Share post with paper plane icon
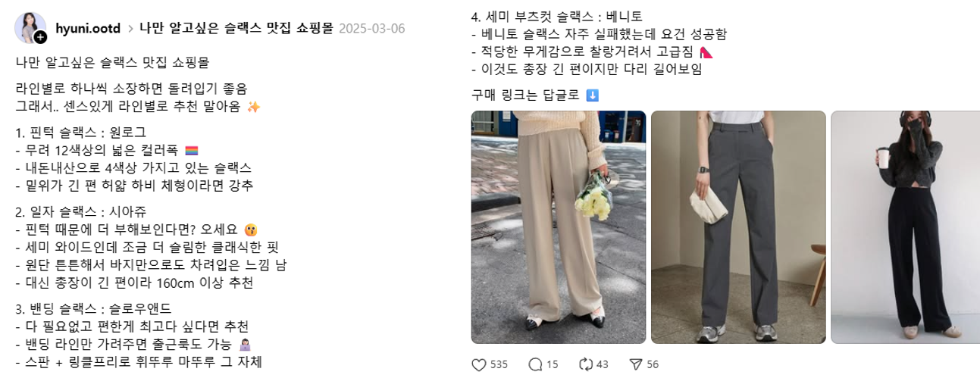This screenshot has height=378, width=980. pyautogui.click(x=637, y=364)
